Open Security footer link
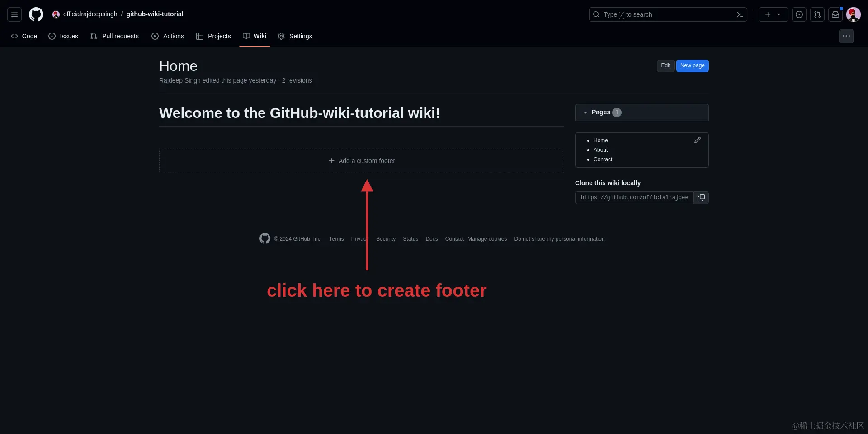 coord(386,239)
